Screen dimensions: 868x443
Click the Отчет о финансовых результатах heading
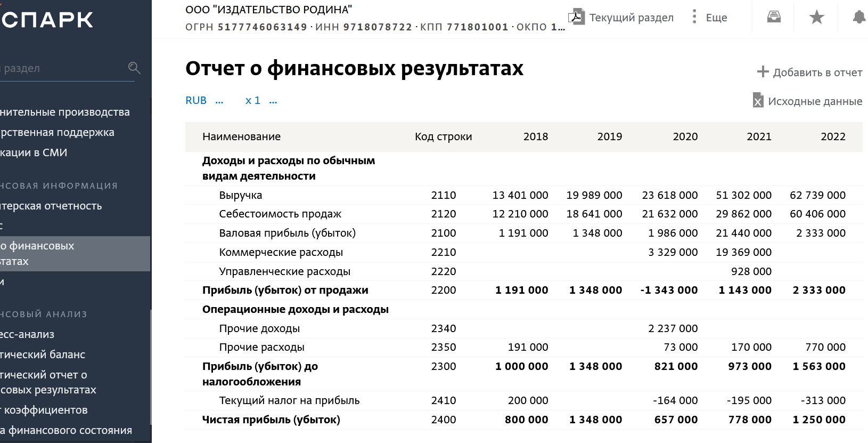click(x=354, y=68)
